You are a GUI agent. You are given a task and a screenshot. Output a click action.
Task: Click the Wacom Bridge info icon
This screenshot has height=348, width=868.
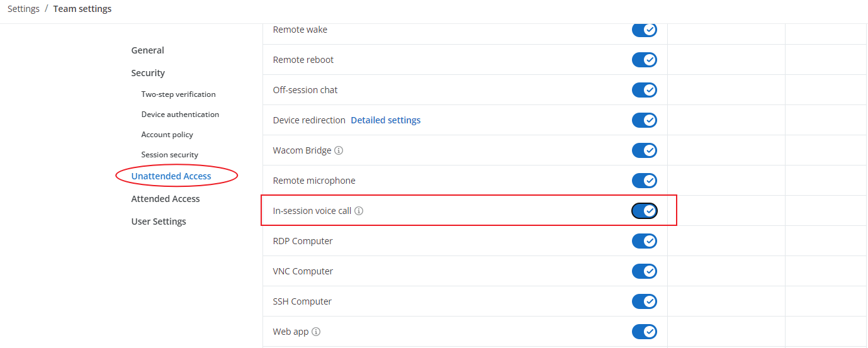[339, 150]
